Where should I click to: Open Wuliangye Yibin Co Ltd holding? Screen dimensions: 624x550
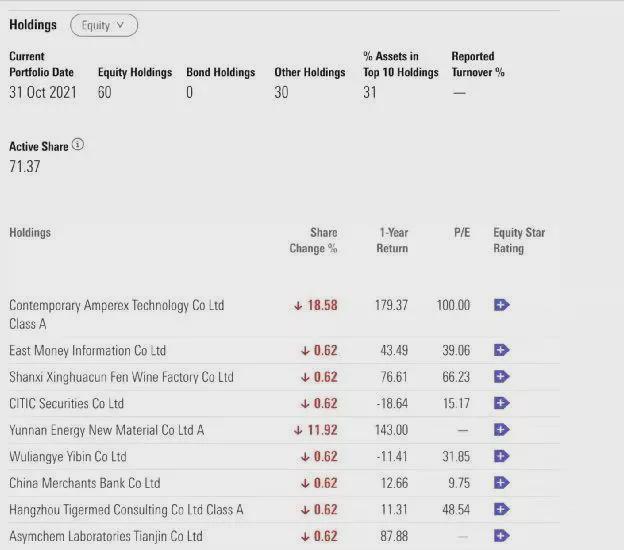tap(68, 456)
